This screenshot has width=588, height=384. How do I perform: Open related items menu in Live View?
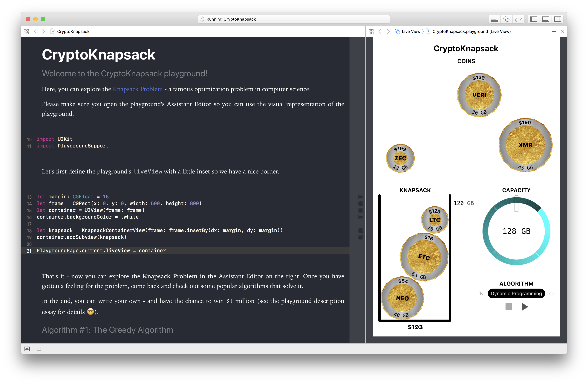click(x=371, y=31)
